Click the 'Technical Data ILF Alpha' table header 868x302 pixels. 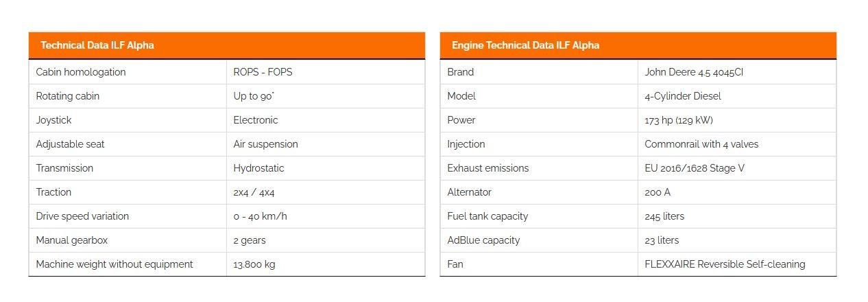(x=97, y=45)
